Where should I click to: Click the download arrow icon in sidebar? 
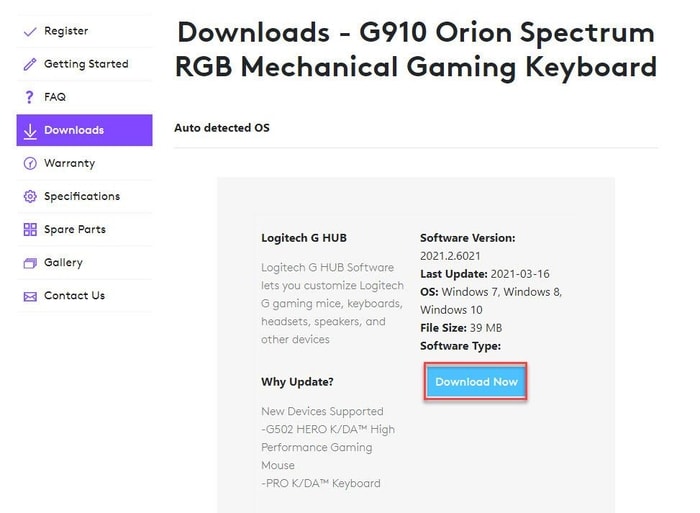(30, 131)
